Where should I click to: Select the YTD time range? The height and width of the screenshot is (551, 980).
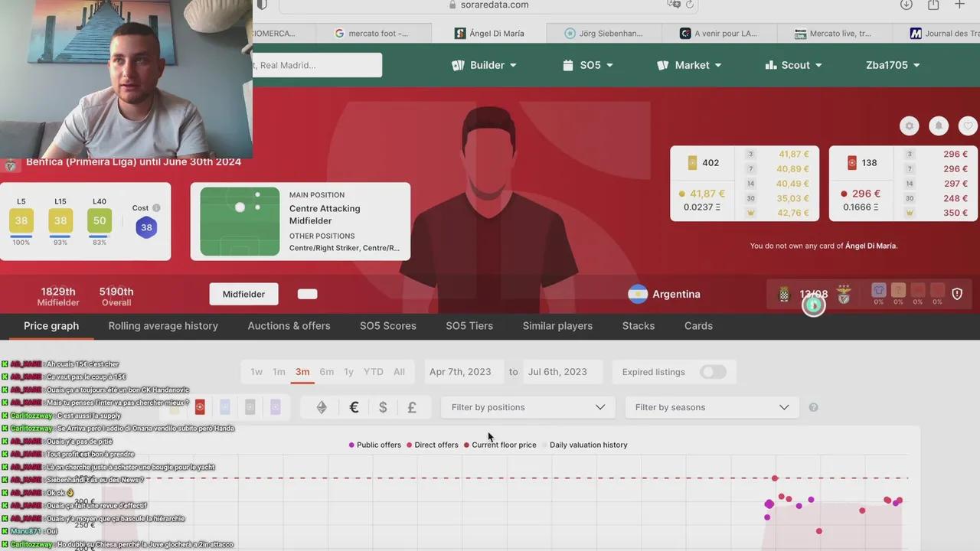click(374, 372)
